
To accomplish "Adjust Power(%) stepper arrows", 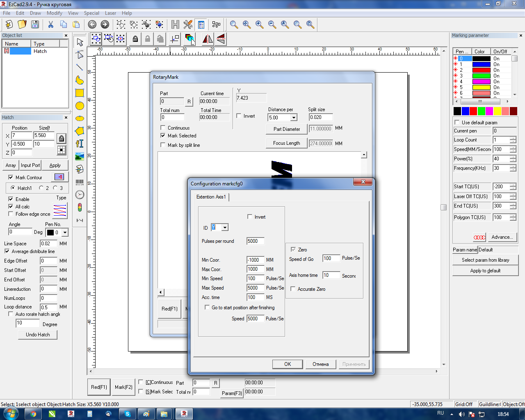I will (x=513, y=159).
